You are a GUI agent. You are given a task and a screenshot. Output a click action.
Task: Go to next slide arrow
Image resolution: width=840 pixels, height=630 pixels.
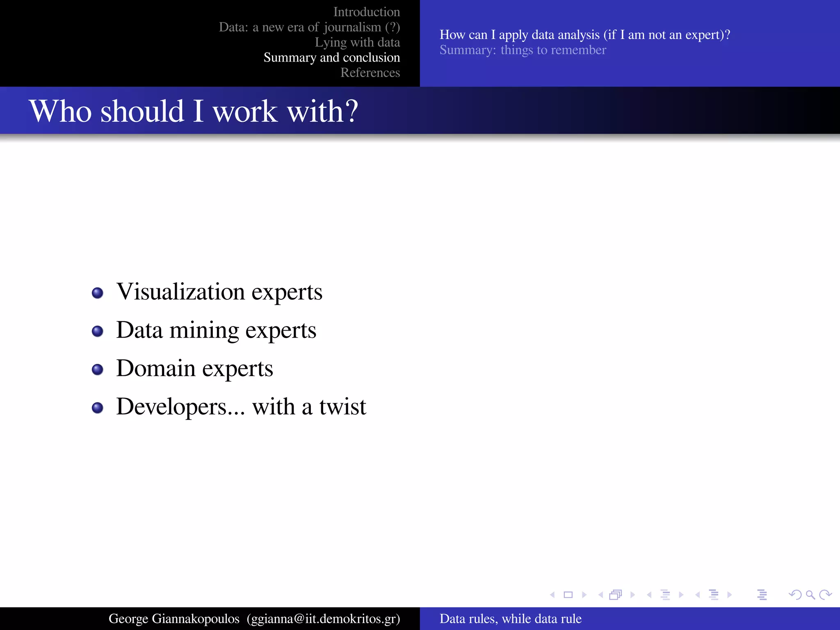pyautogui.click(x=584, y=595)
